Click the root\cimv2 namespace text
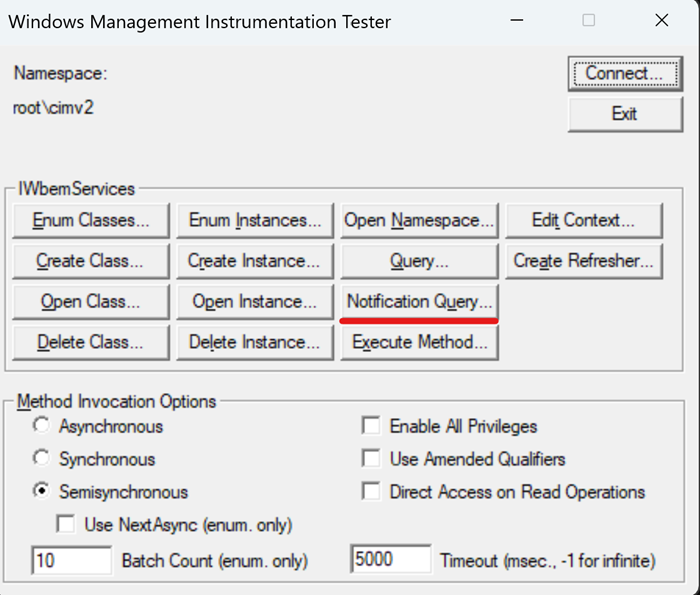This screenshot has width=700, height=595. tap(53, 108)
